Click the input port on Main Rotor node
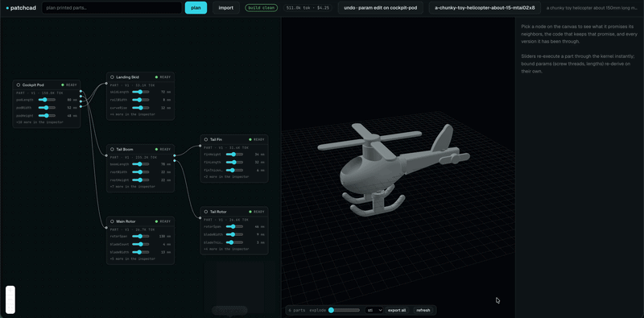 [106, 228]
